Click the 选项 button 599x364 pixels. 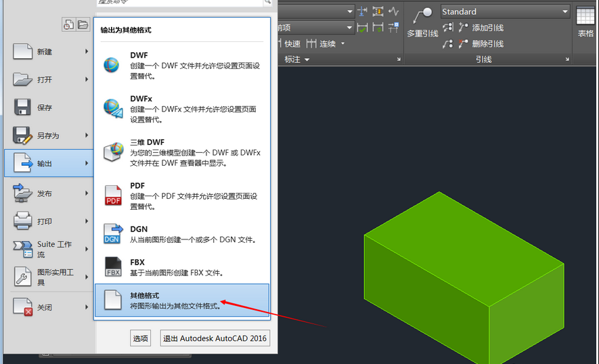click(140, 338)
